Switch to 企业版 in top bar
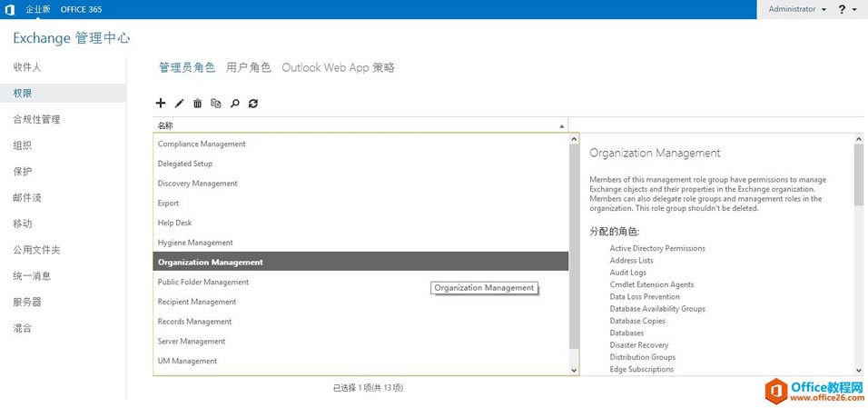This screenshot has width=868, height=408. (37, 9)
